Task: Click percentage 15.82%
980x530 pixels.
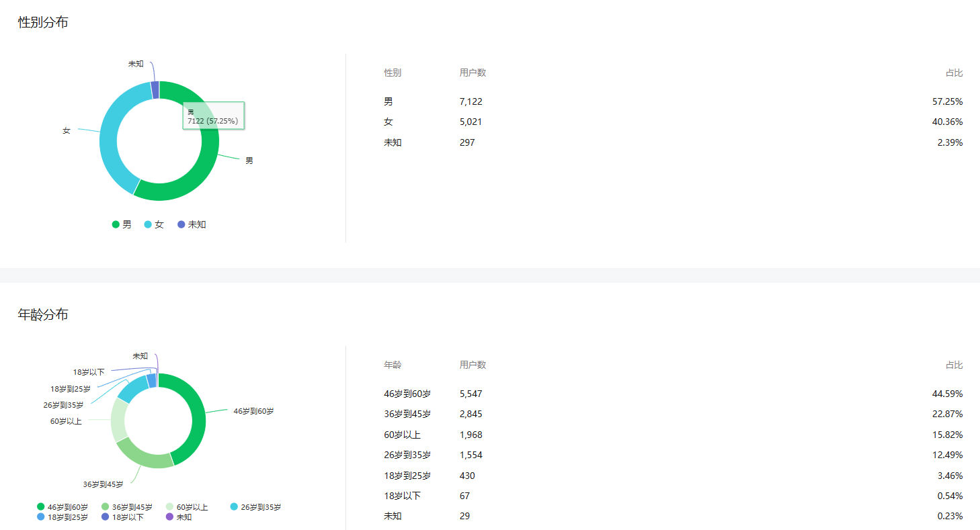Action: point(948,435)
